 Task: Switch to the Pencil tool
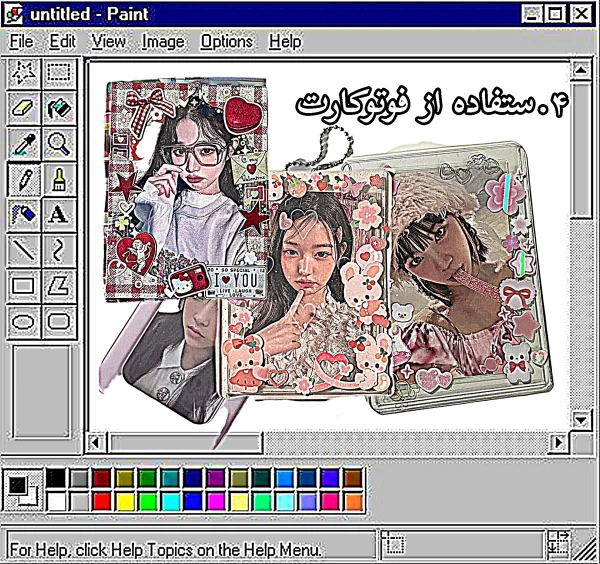24,180
